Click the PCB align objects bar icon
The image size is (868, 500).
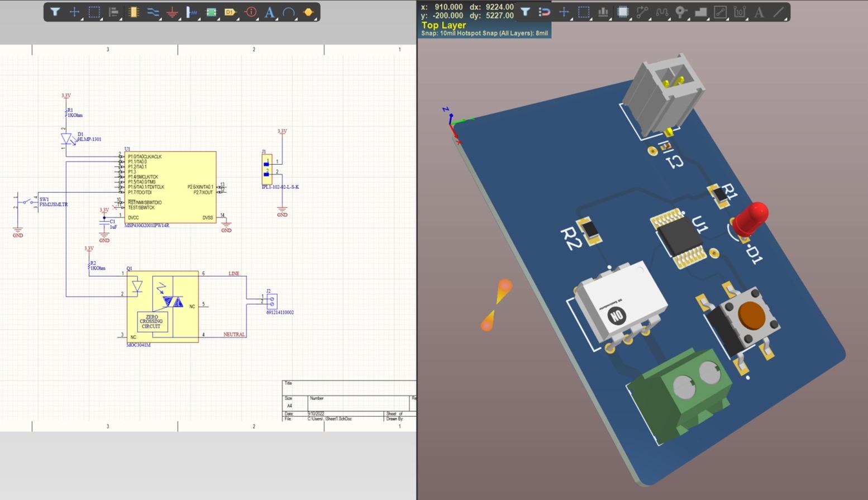[603, 12]
